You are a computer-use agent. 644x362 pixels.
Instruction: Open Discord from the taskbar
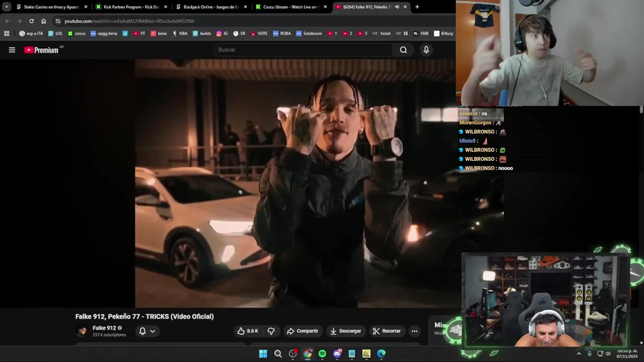point(337,354)
